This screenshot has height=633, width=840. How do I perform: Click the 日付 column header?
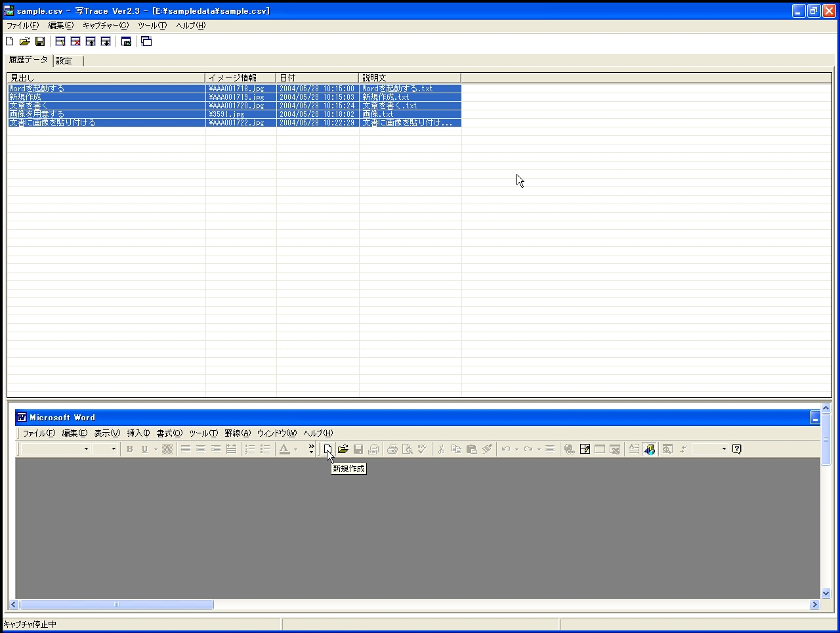click(x=318, y=77)
